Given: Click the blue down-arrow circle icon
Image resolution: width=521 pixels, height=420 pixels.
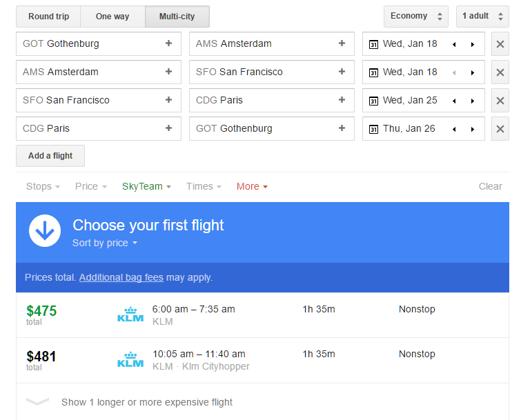Looking at the screenshot, I should click(x=45, y=230).
